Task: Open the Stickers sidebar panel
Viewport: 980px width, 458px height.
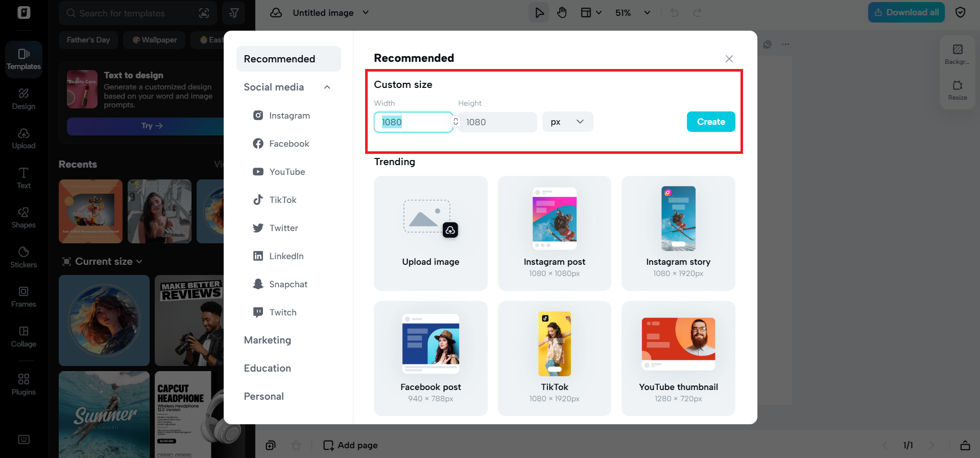Action: click(23, 258)
